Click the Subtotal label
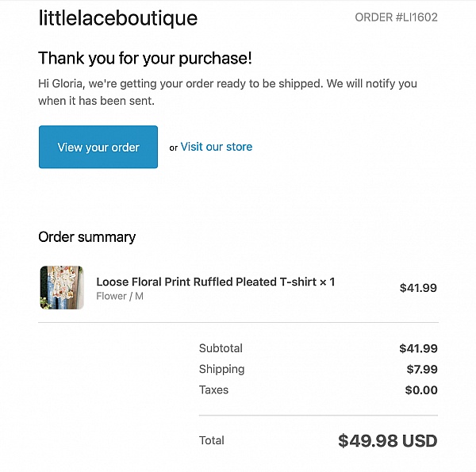The height and width of the screenshot is (472, 476). point(221,348)
